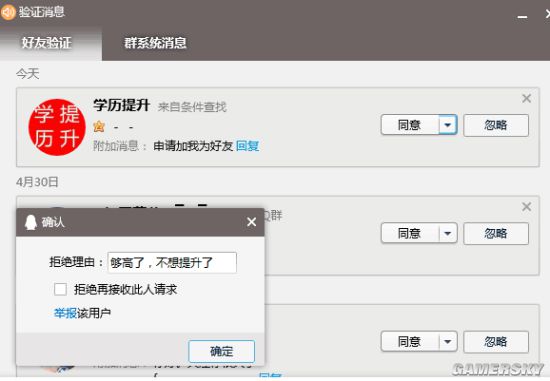Click the 学历提升 red avatar
550x381 pixels.
pos(57,127)
